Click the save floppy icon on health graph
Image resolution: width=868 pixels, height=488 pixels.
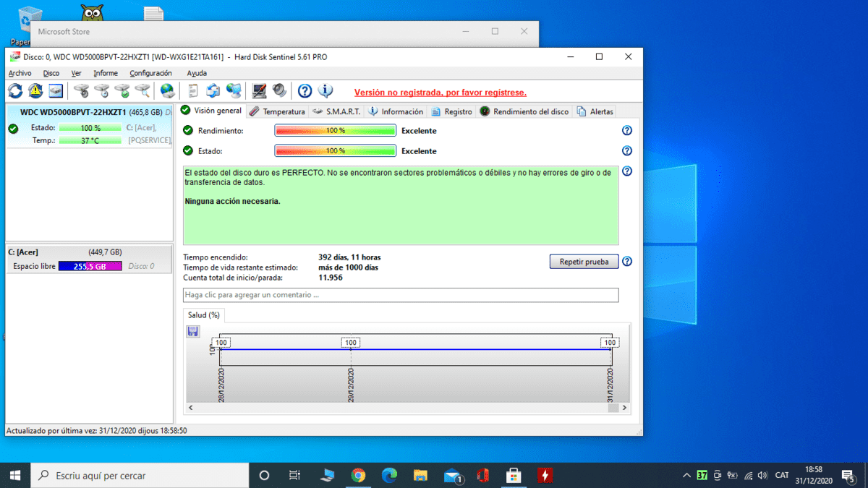click(x=193, y=331)
